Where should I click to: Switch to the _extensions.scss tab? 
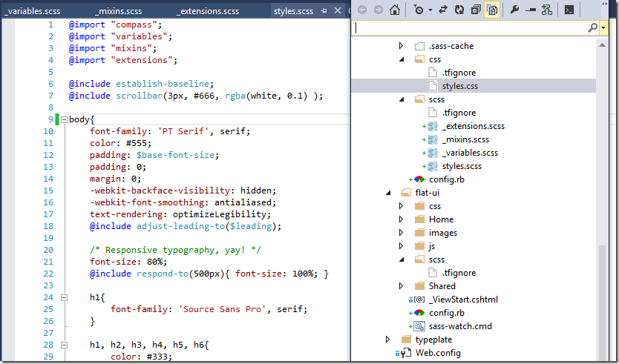click(x=208, y=11)
